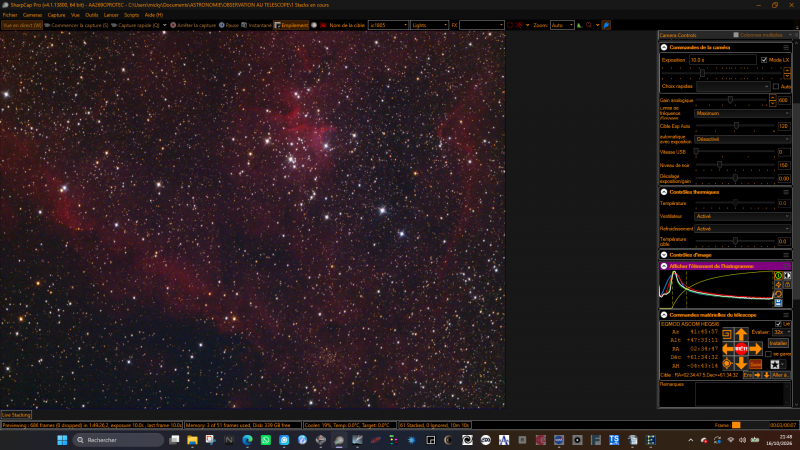Collapse the Commandes de la caméra section
This screenshot has width=800, height=450.
[x=664, y=47]
